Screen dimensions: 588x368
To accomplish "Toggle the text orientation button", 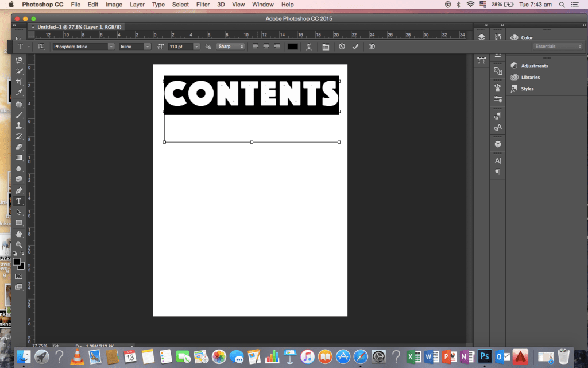I will tap(41, 47).
